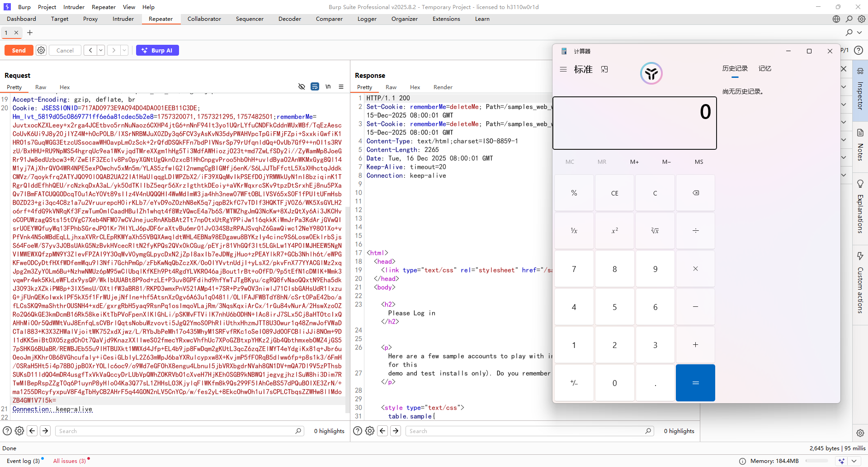Toggle the \n newline display in Request

pyautogui.click(x=328, y=87)
